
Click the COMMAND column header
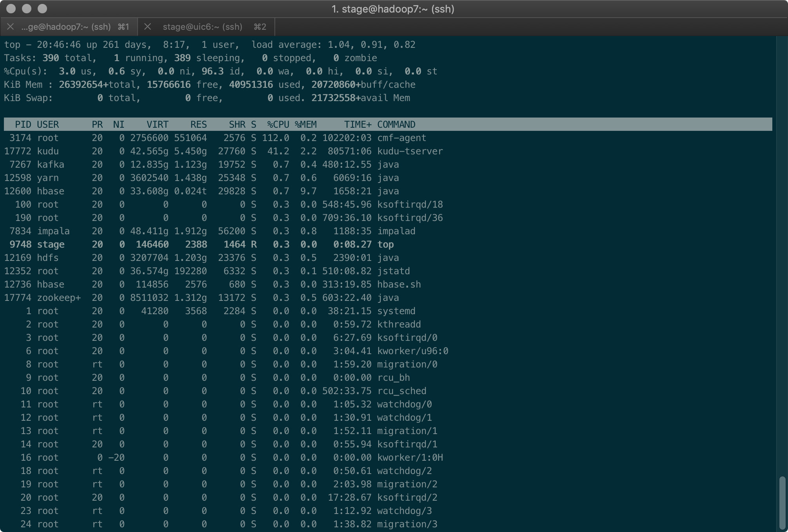click(x=396, y=125)
